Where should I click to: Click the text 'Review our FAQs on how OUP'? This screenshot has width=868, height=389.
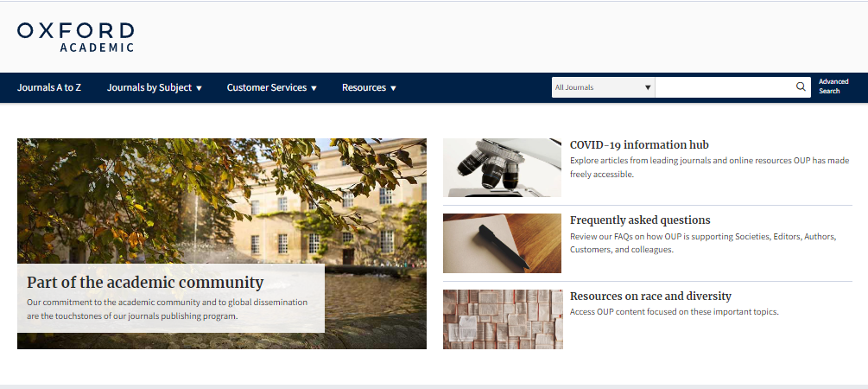625,236
